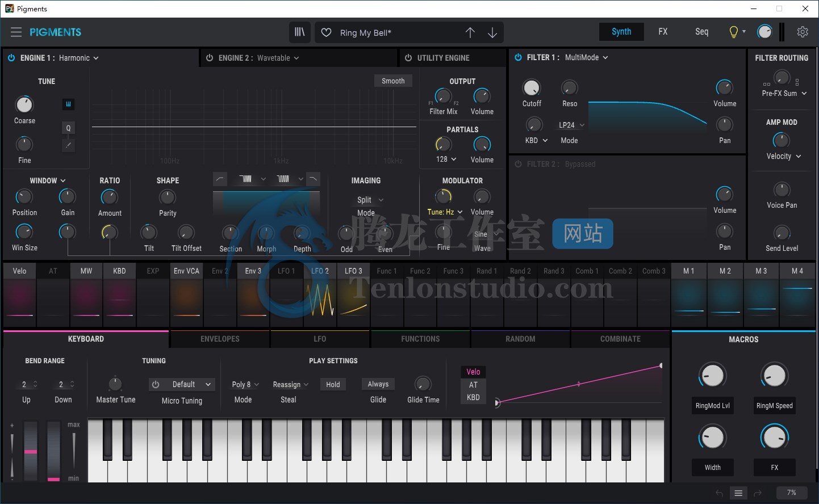
Task: Switch to the Seq tab
Action: (702, 32)
